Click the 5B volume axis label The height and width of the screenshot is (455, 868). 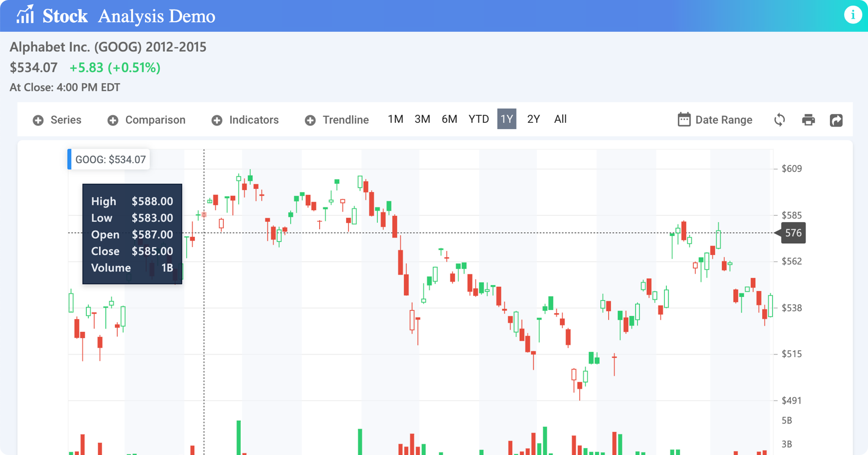(787, 421)
